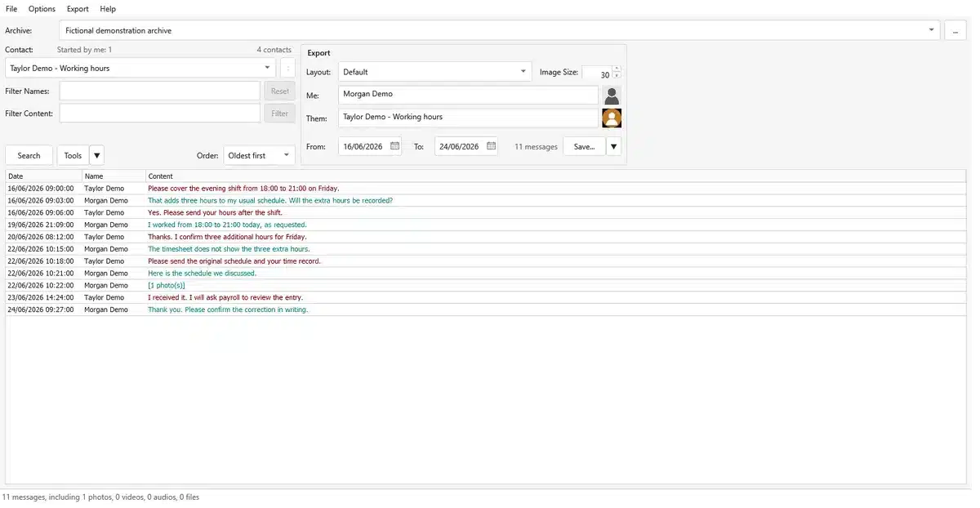The height and width of the screenshot is (508, 980).
Task: Expand the Tools arrow menu
Action: pyautogui.click(x=96, y=155)
